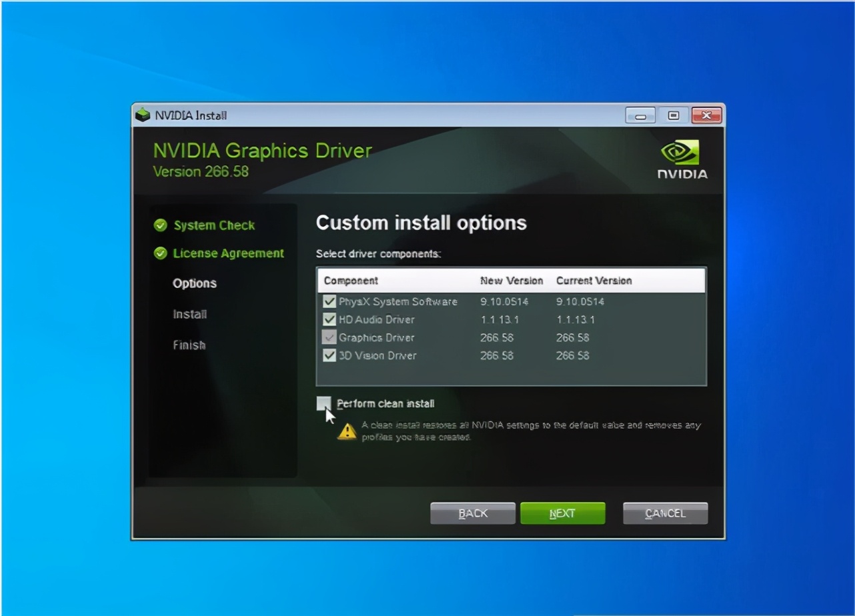This screenshot has width=855, height=616.
Task: Click the BACK button
Action: click(473, 513)
